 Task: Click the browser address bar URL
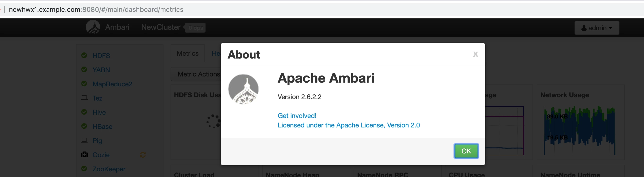click(96, 9)
